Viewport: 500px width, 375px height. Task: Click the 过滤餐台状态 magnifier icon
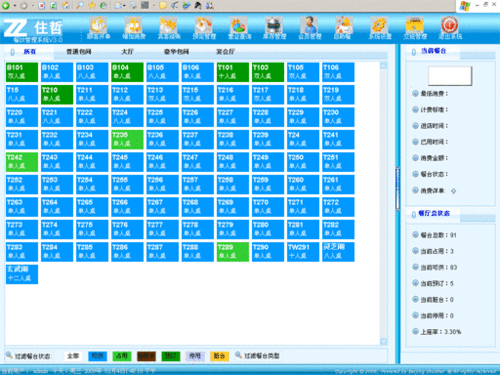click(9, 355)
